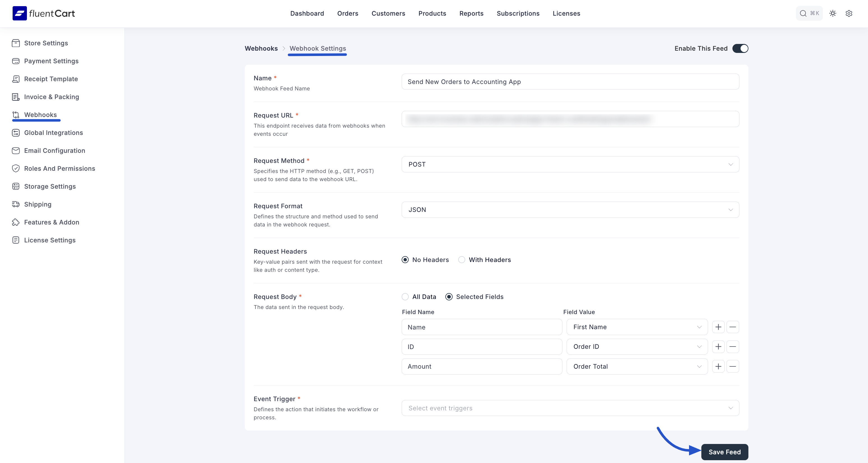Remove the Amount field row
Viewport: 868px width, 463px height.
pyautogui.click(x=732, y=366)
